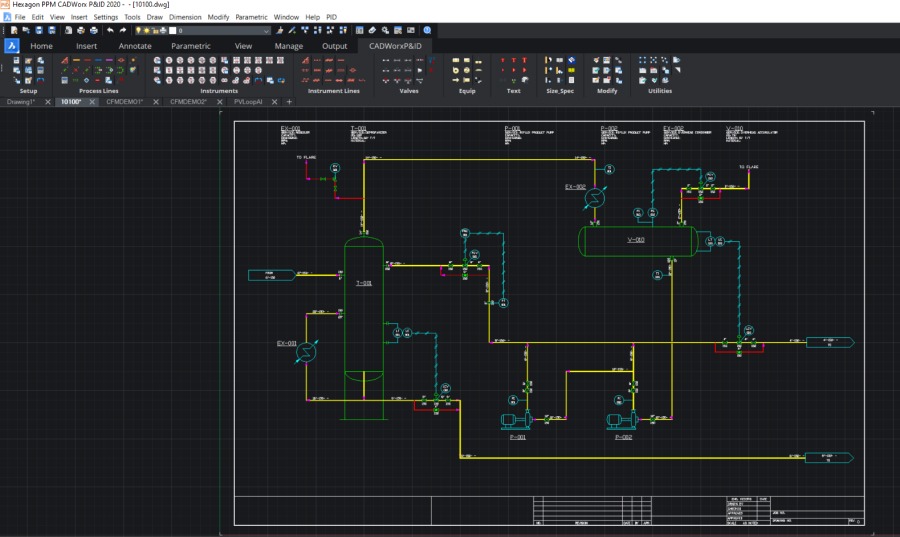Select pump P-001 symbol in the drawing

[513, 421]
